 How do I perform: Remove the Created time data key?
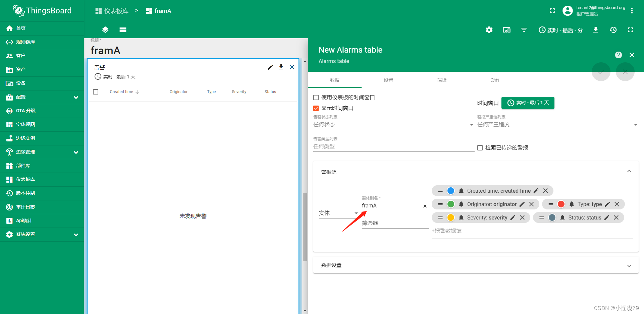click(546, 191)
